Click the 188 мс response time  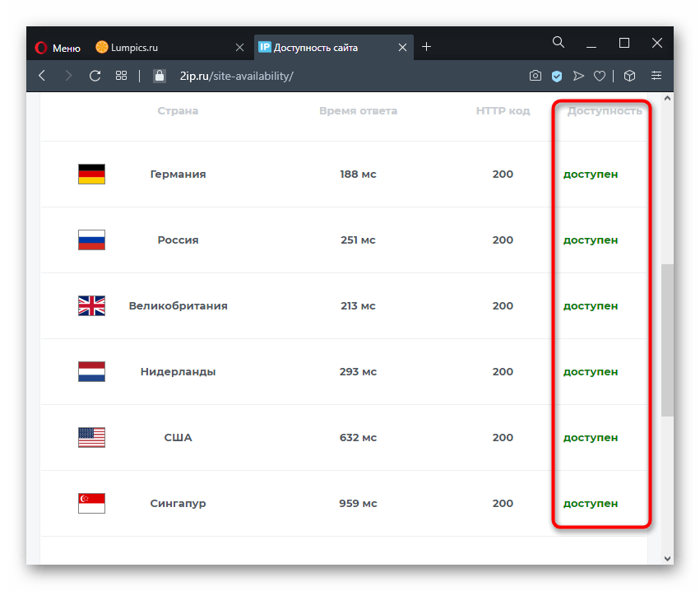click(x=358, y=175)
